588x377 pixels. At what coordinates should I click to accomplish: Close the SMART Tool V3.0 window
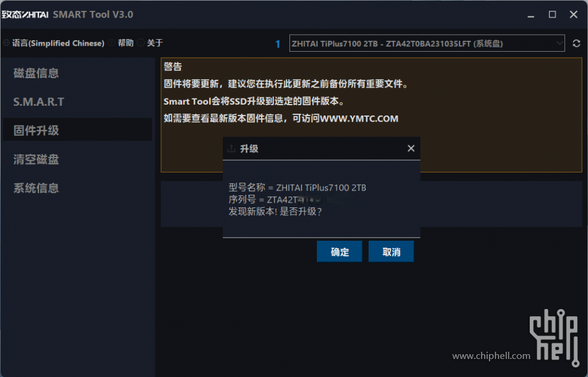[574, 14]
